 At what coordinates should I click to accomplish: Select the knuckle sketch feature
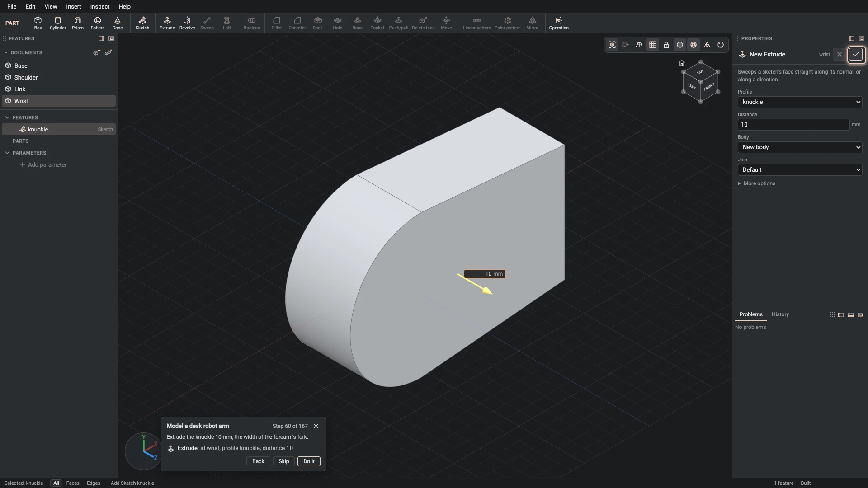point(59,129)
